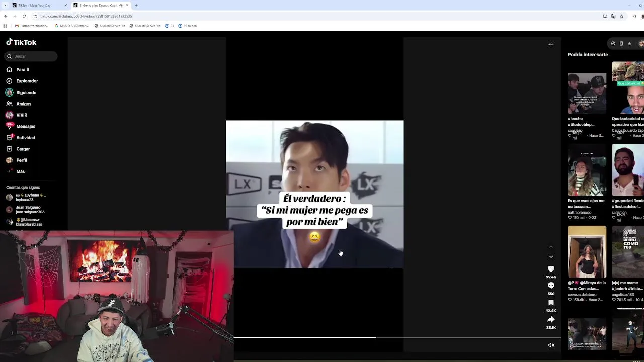Click the download icon in top-right pill
644x362 pixels.
tap(629, 44)
